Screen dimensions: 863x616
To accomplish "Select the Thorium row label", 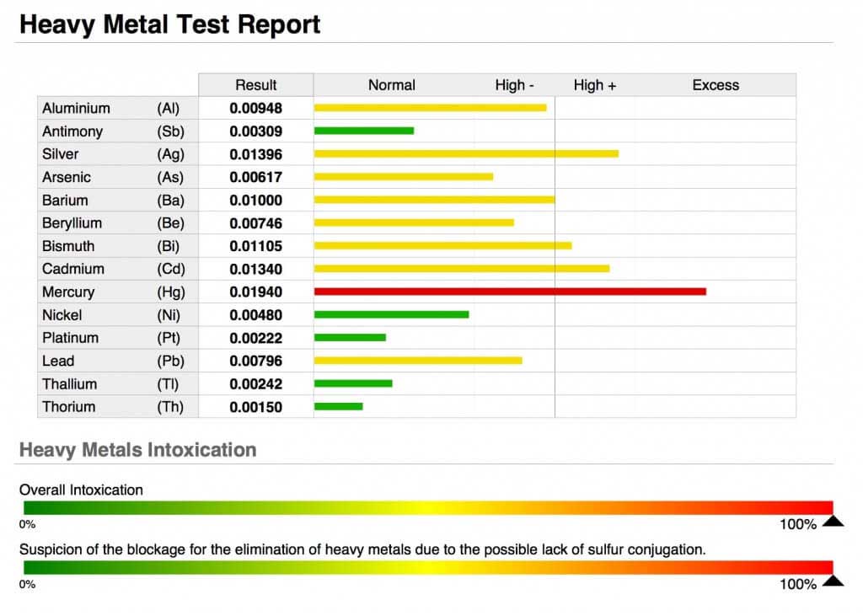I will (x=69, y=406).
